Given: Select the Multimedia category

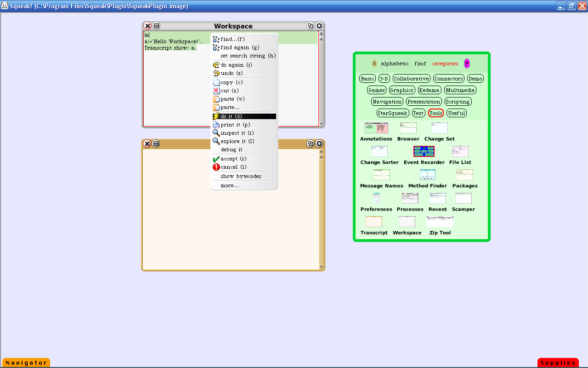Looking at the screenshot, I should click(x=460, y=90).
